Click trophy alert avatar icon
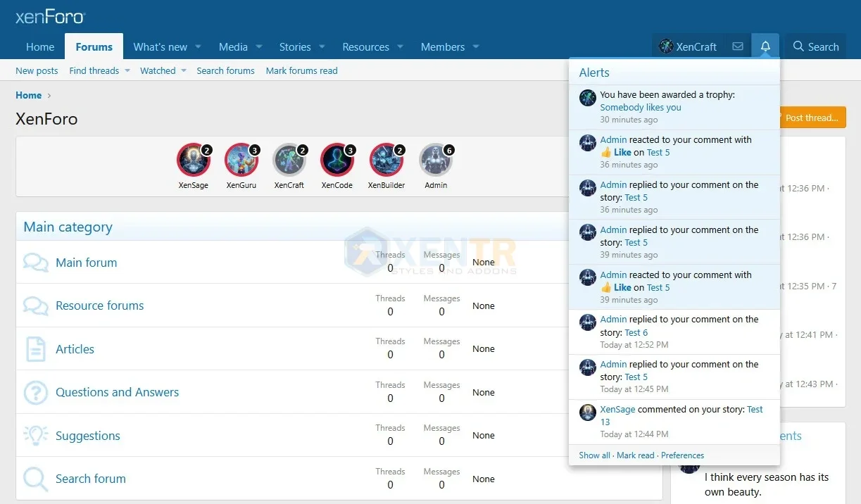 [x=588, y=98]
